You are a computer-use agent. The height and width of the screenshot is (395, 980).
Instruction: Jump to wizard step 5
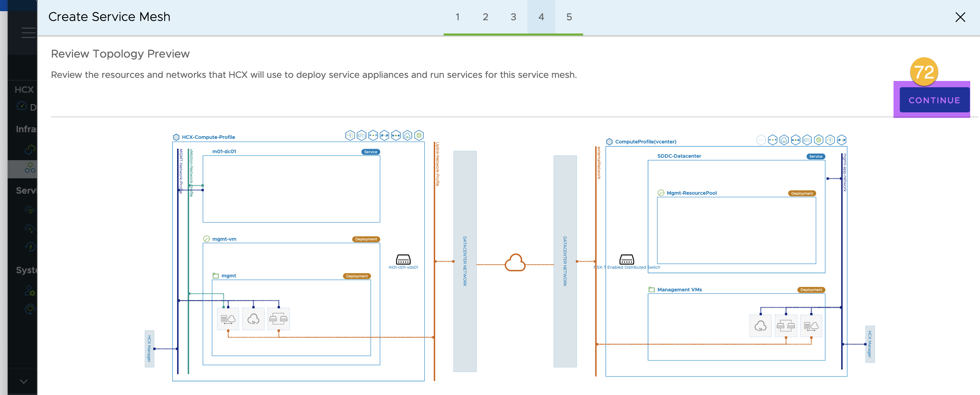569,17
